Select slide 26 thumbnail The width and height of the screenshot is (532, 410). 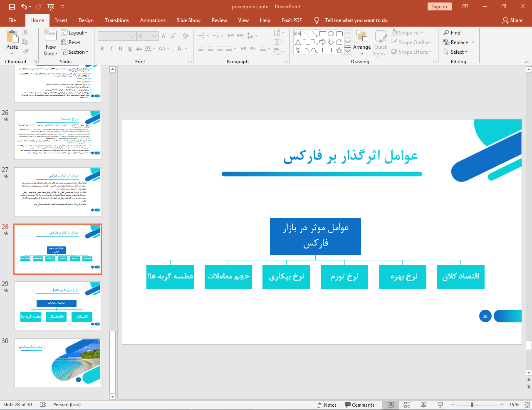point(57,135)
